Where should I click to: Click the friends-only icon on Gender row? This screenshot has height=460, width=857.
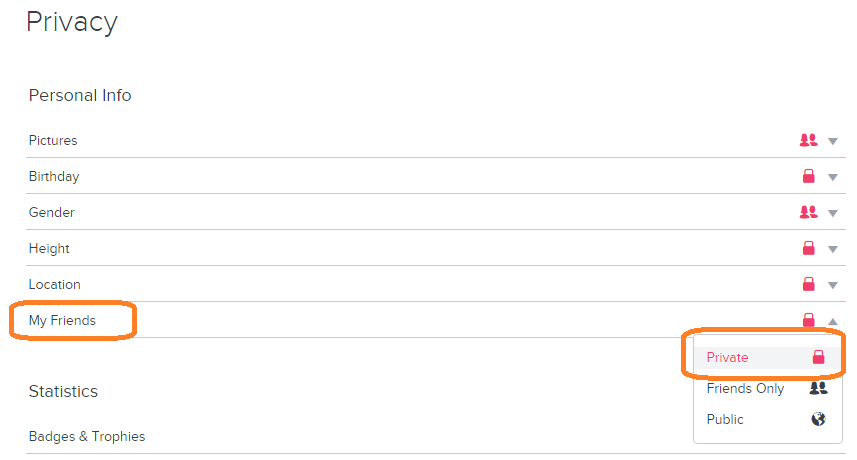click(808, 213)
